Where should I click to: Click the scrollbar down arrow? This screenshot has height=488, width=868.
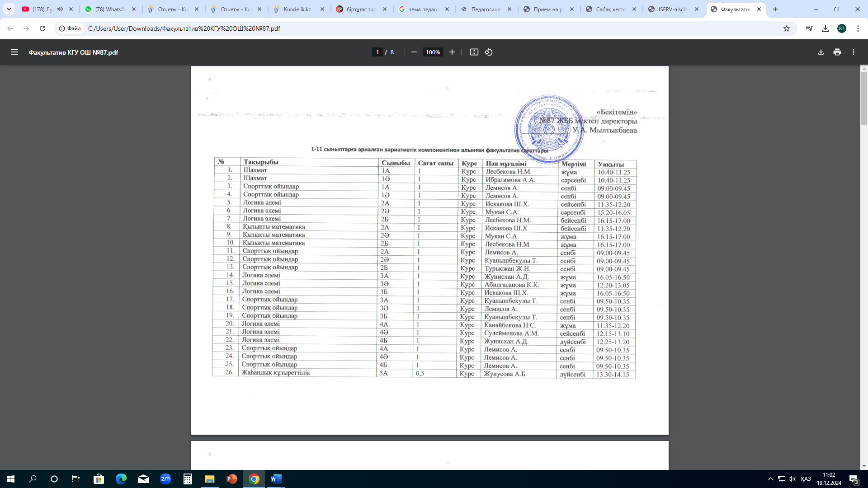864,466
